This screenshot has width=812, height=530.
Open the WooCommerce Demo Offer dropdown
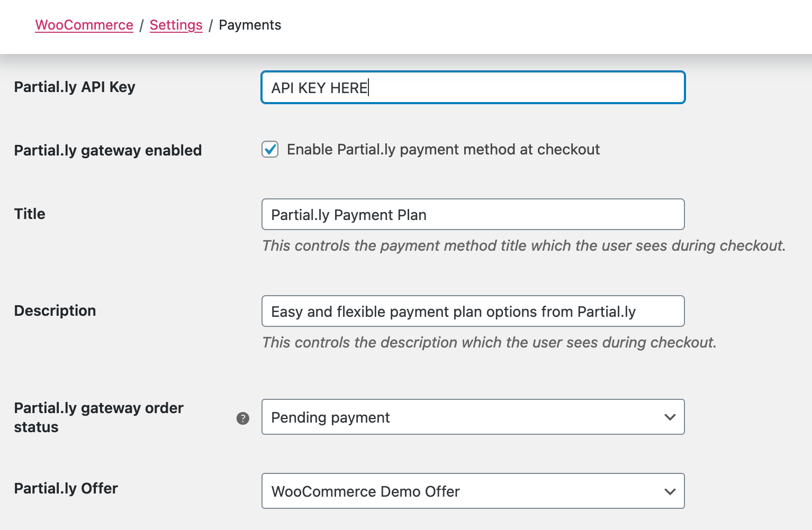pyautogui.click(x=473, y=491)
